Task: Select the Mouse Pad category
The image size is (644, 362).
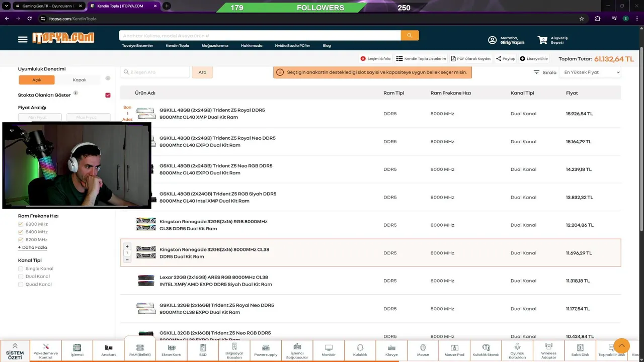Action: pyautogui.click(x=454, y=350)
